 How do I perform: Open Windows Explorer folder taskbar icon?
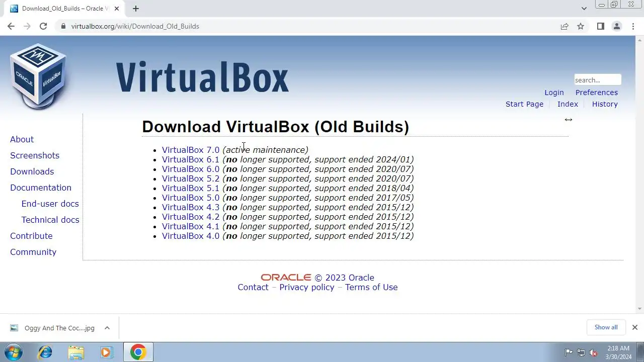(76, 352)
